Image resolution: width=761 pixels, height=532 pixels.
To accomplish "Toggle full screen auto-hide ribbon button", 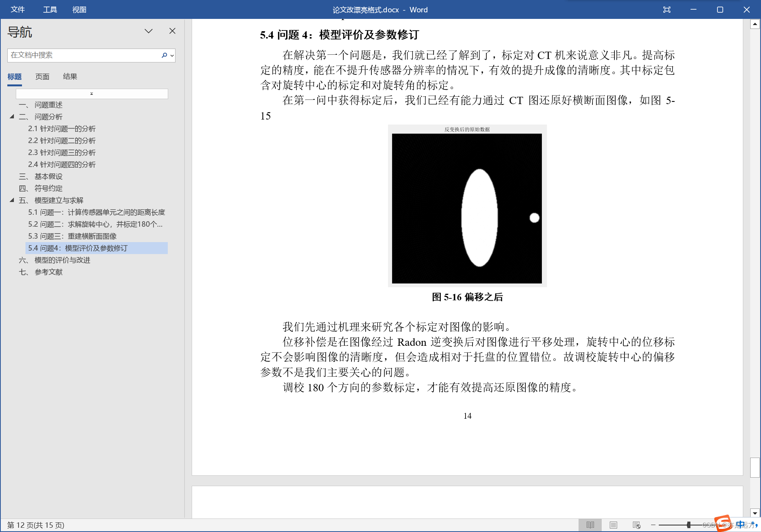I will 667,10.
